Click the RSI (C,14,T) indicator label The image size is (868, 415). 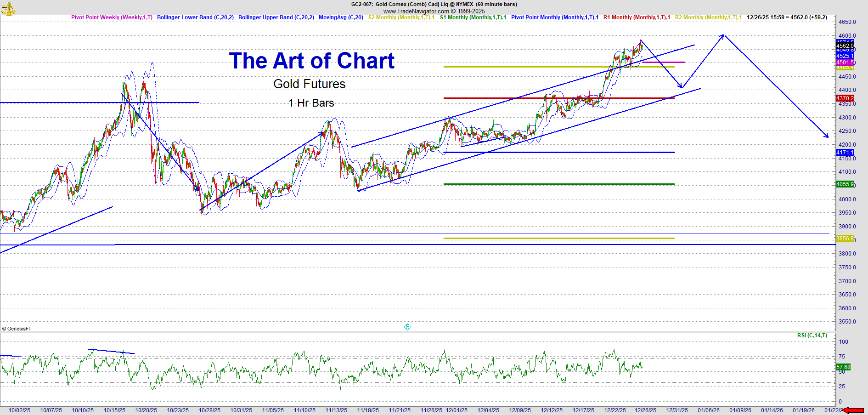coord(812,335)
